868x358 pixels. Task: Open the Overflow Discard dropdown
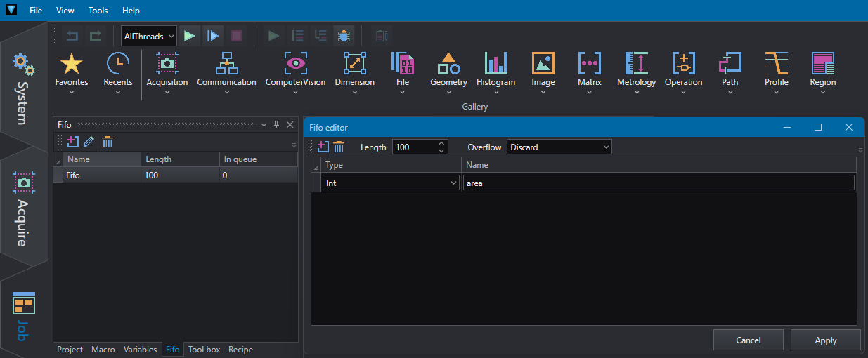pyautogui.click(x=559, y=147)
